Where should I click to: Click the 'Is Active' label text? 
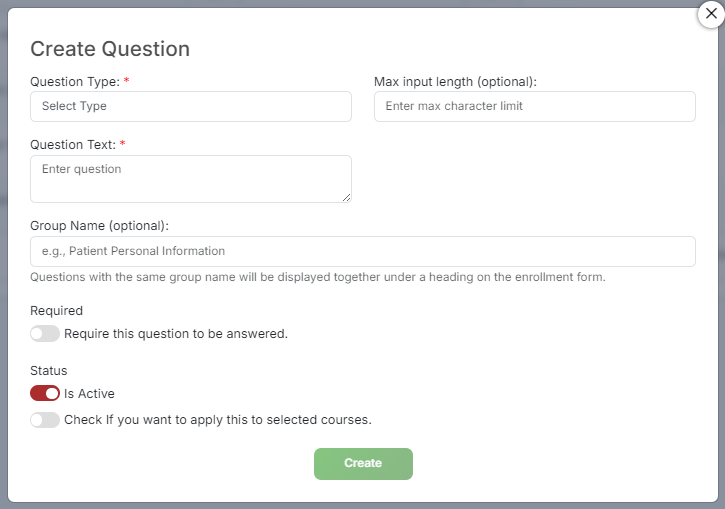[89, 393]
